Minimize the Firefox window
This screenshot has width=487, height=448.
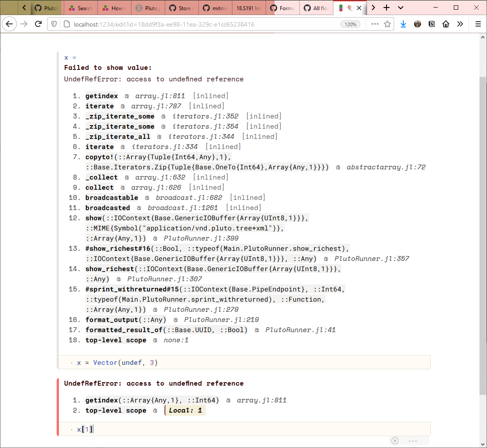pyautogui.click(x=436, y=8)
